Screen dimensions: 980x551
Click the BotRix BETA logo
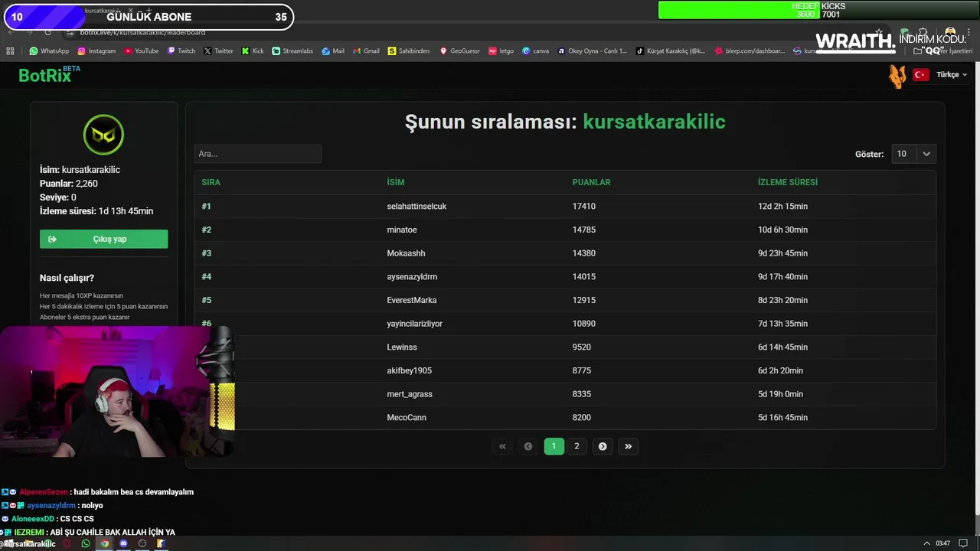(x=49, y=74)
